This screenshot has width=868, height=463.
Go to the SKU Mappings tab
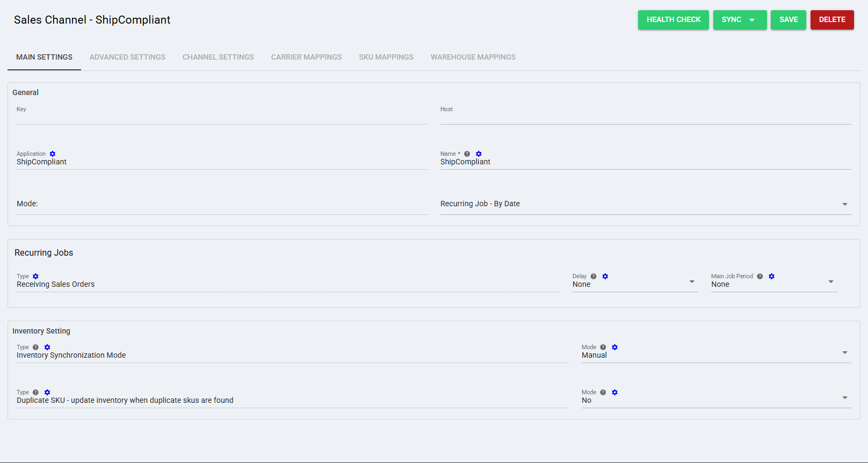coord(386,57)
